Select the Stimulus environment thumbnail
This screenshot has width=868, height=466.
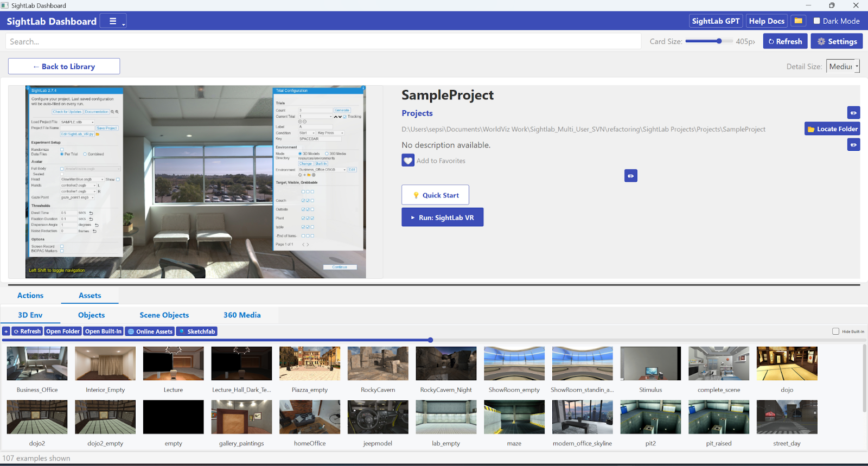650,363
